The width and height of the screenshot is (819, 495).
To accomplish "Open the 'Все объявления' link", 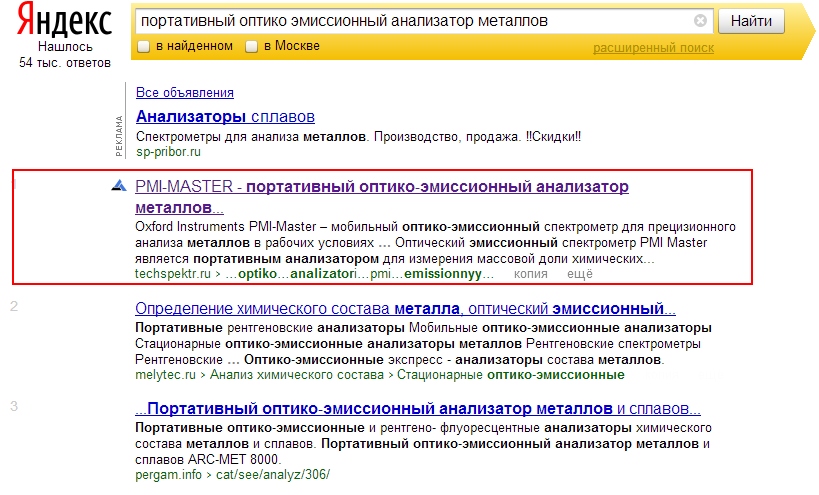I will pos(184,92).
